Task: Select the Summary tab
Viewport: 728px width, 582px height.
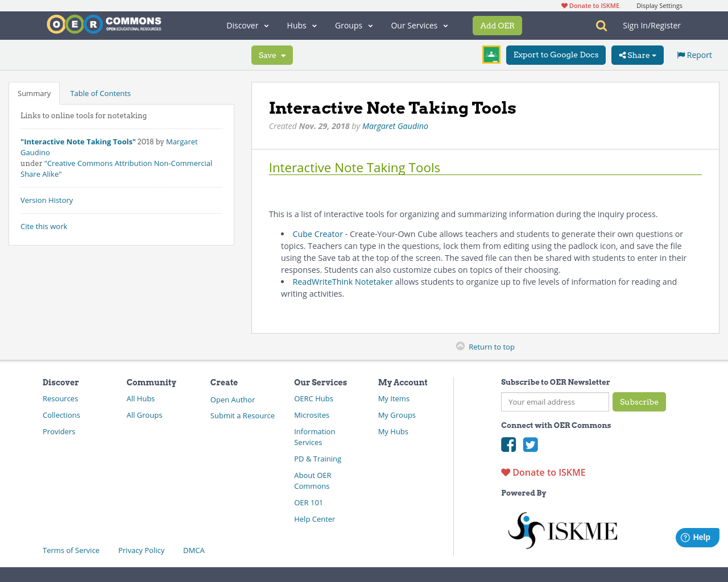Action: point(34,93)
